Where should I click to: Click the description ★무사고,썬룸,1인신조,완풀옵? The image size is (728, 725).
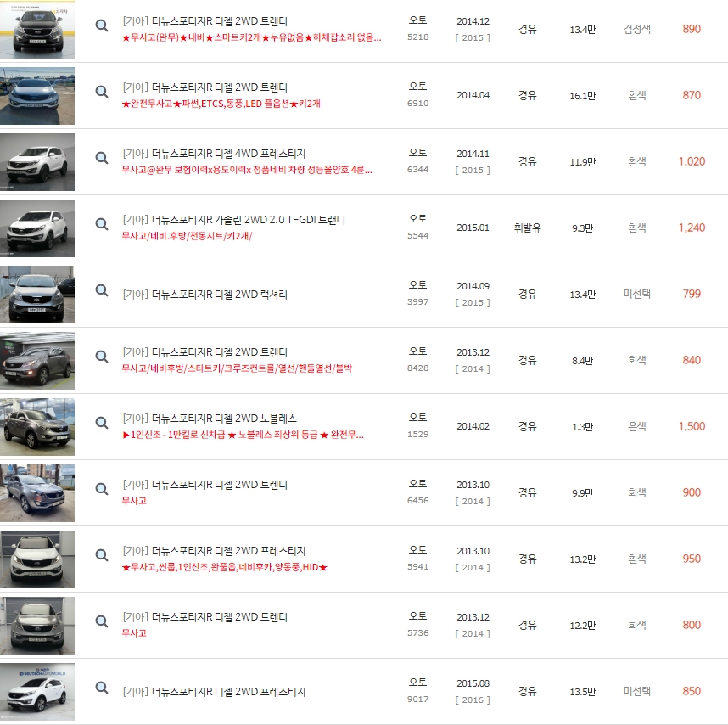click(x=225, y=567)
